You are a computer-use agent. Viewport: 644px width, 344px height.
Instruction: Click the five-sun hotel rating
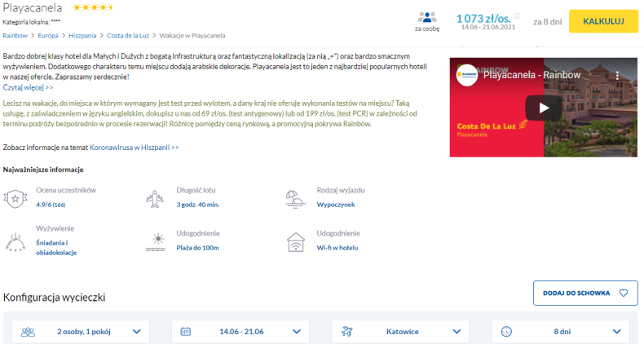tap(92, 7)
